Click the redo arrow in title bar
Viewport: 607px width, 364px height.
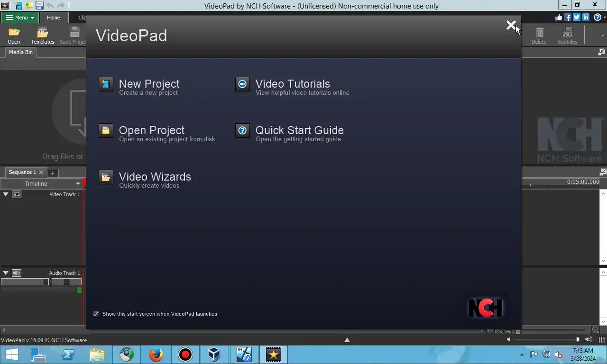(61, 6)
